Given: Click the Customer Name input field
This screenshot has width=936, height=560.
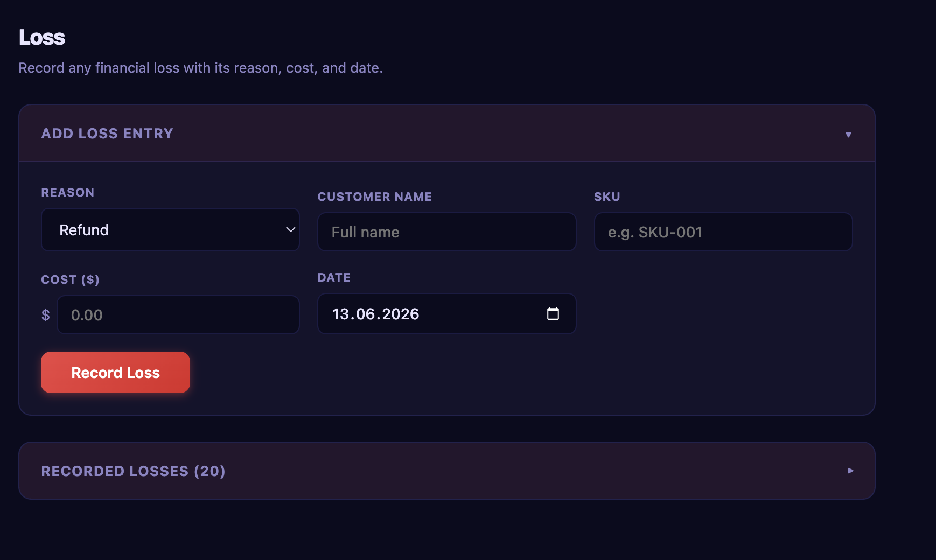Looking at the screenshot, I should [447, 232].
